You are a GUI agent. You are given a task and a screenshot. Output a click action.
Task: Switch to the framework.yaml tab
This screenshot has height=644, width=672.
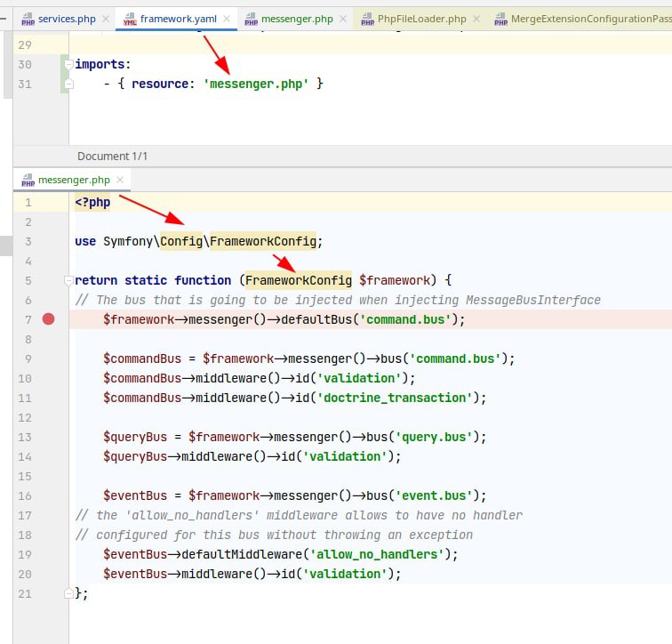[x=179, y=19]
